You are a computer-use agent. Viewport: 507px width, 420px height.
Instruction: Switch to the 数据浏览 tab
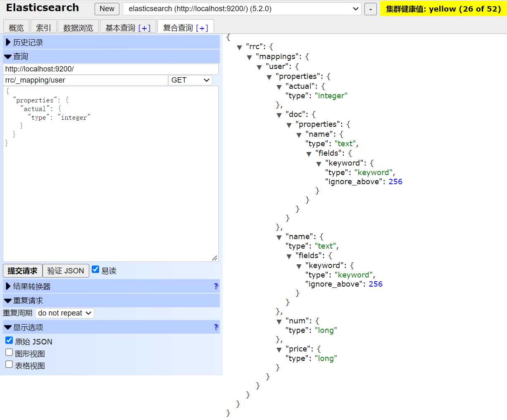coord(78,27)
